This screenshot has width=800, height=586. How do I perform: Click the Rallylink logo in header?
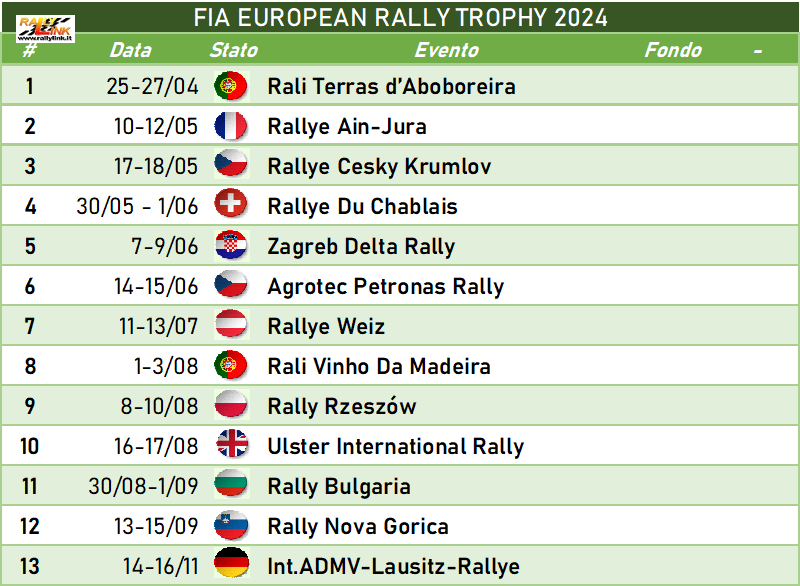pos(45,29)
